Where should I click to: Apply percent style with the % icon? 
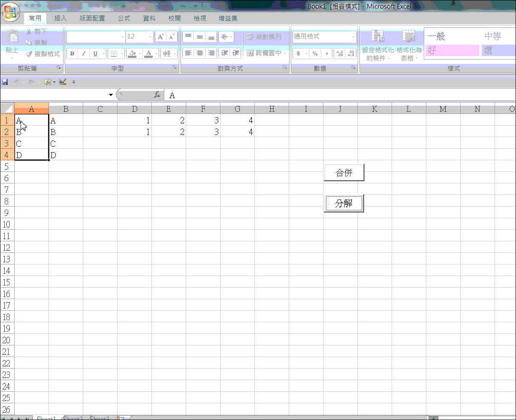pyautogui.click(x=315, y=54)
